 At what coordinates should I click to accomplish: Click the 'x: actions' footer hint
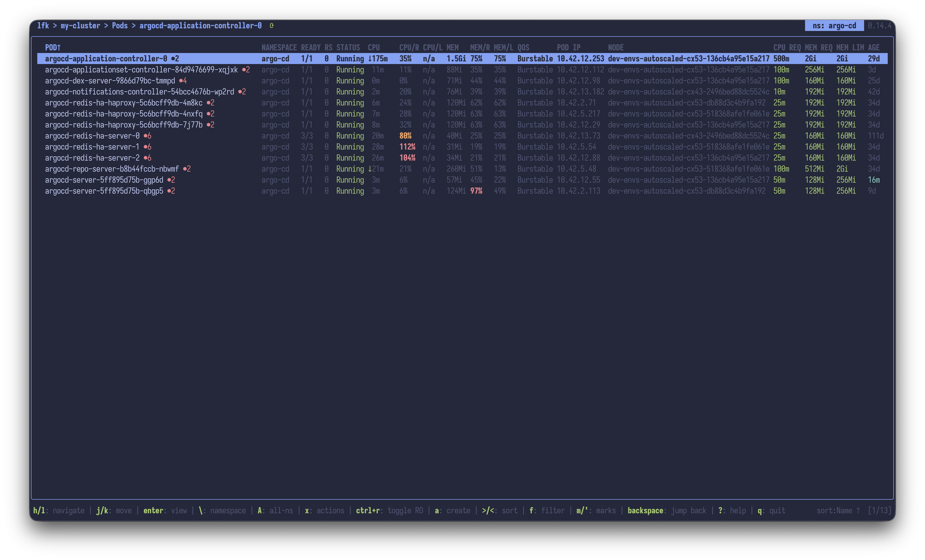tap(324, 510)
